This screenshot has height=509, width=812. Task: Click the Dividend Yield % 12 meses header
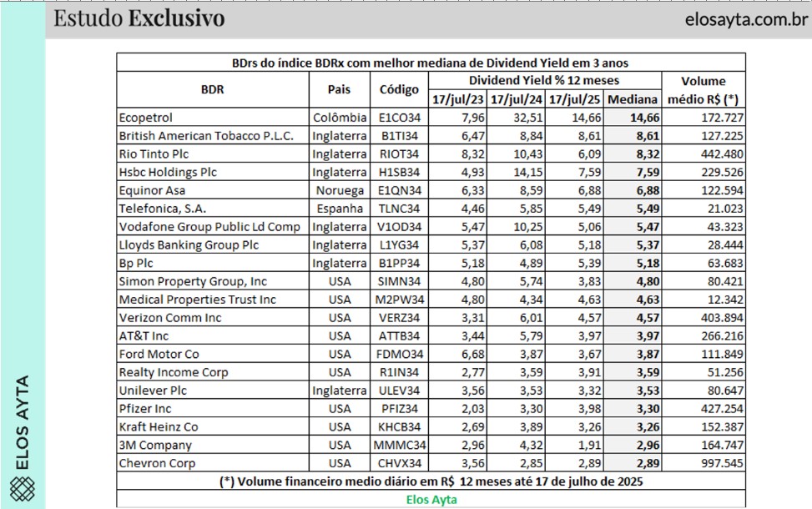click(544, 81)
